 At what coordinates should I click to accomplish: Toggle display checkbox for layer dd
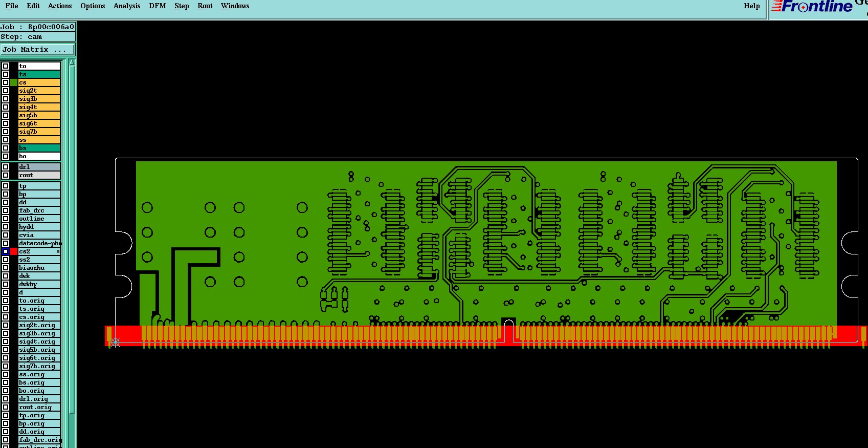coord(6,202)
